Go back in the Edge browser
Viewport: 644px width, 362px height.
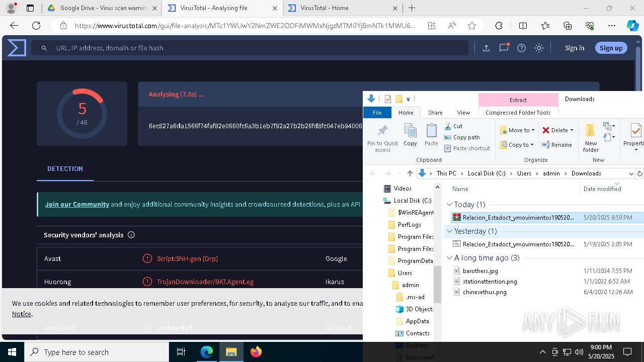pos(14,26)
